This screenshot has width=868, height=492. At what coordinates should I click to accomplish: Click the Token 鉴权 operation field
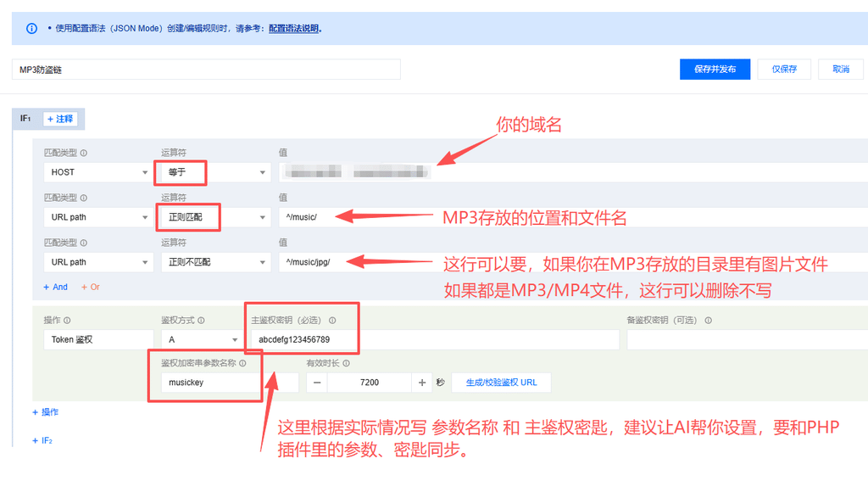point(98,339)
